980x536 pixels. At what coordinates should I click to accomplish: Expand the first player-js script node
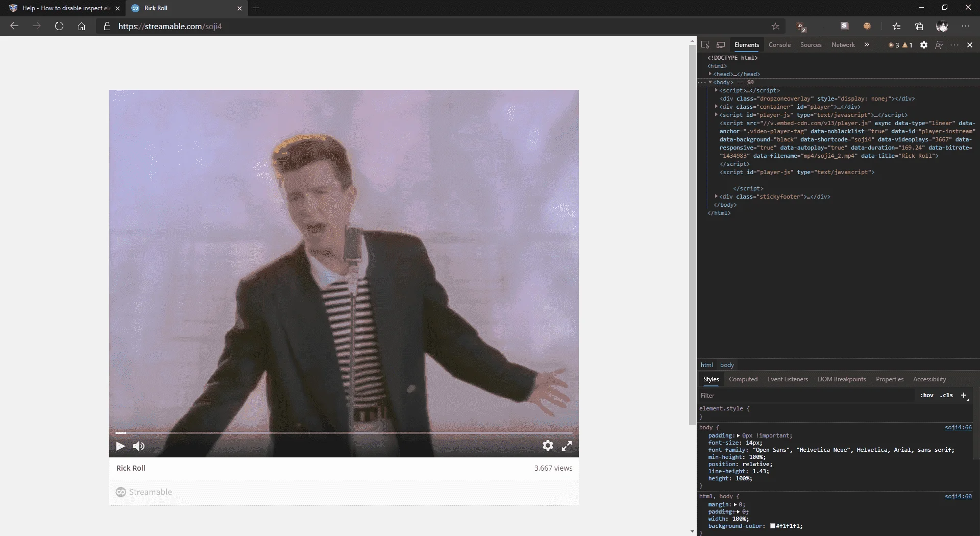point(716,115)
